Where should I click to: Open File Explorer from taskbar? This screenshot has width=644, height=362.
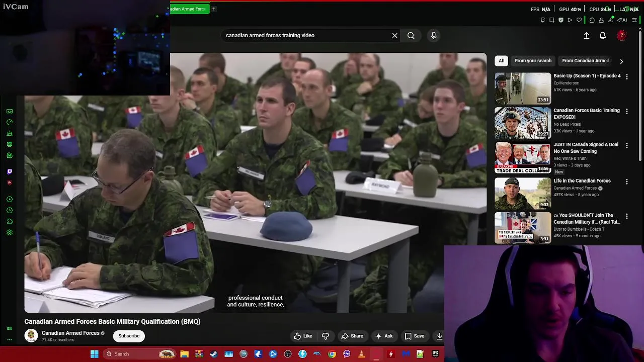[x=184, y=354]
